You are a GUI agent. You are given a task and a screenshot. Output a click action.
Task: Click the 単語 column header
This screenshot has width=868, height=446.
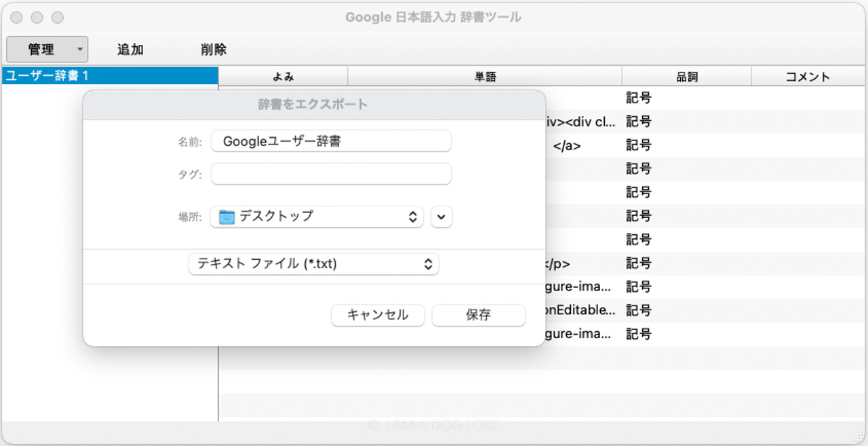485,77
